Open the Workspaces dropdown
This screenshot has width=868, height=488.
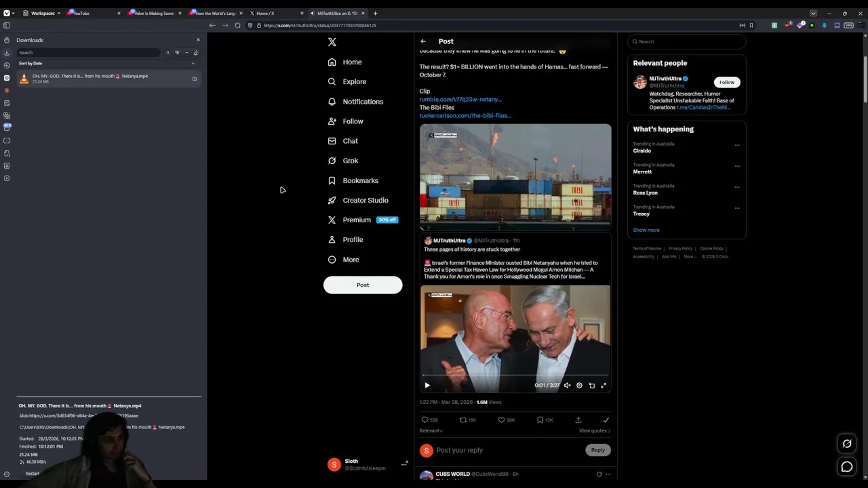coord(42,13)
